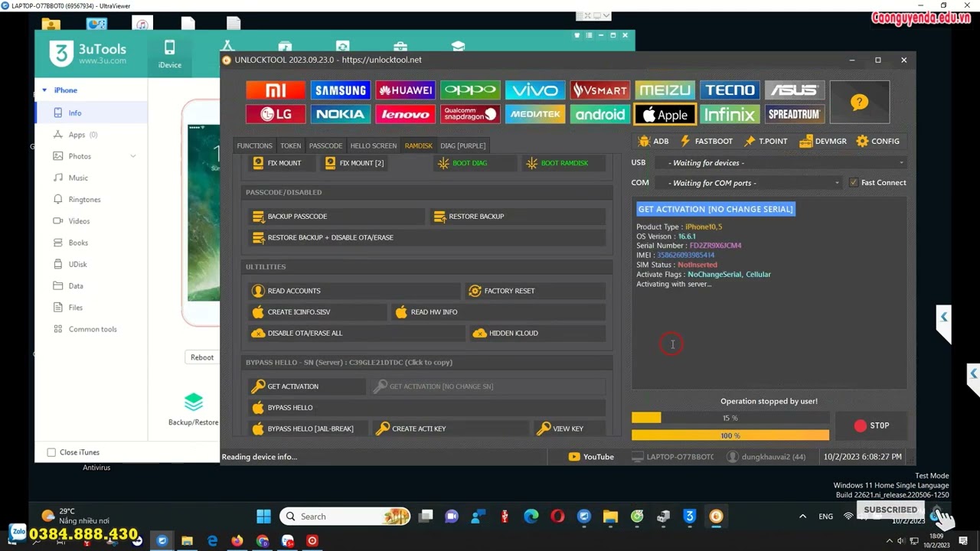Open the HELLO SCREEN tab
This screenshot has width=980, height=551.
pos(374,145)
